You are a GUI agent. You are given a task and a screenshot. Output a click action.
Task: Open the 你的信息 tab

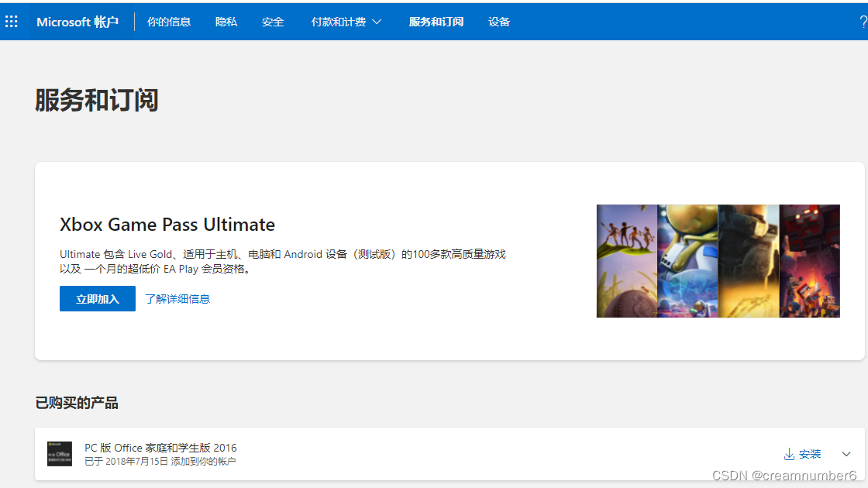[169, 22]
